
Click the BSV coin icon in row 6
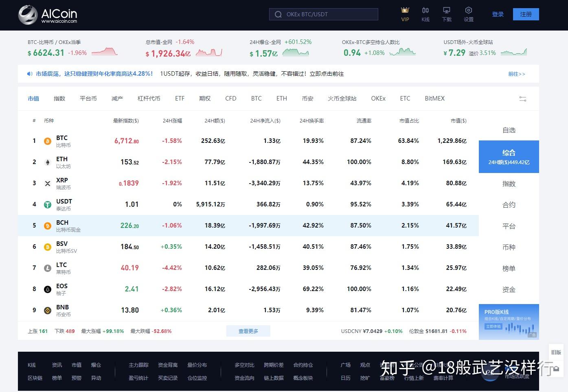point(48,247)
